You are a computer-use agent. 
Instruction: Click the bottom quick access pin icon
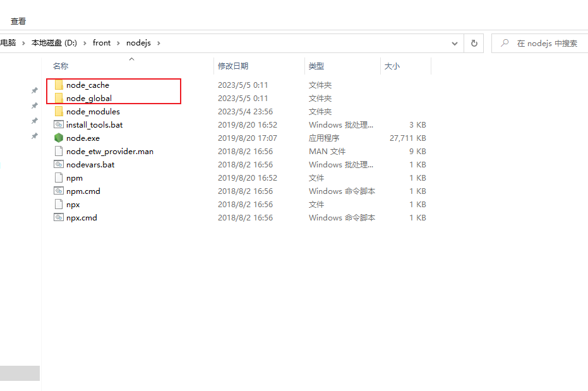[x=35, y=136]
